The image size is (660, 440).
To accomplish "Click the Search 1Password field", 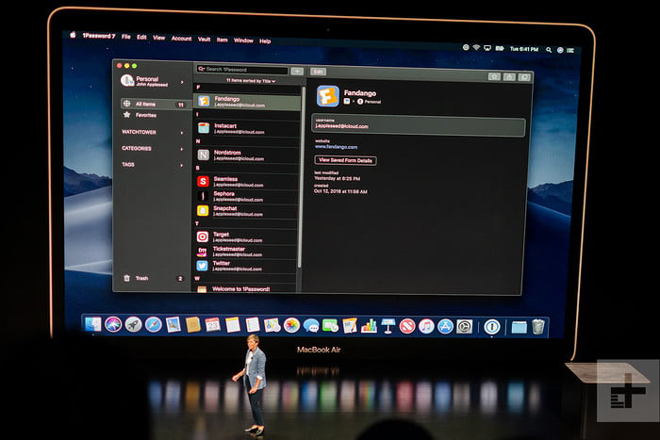I will click(242, 69).
